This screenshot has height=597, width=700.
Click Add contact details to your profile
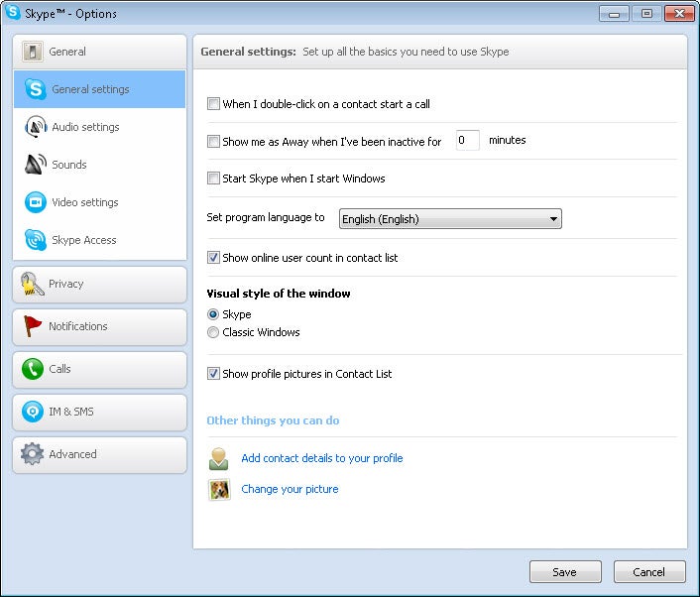[x=322, y=458]
